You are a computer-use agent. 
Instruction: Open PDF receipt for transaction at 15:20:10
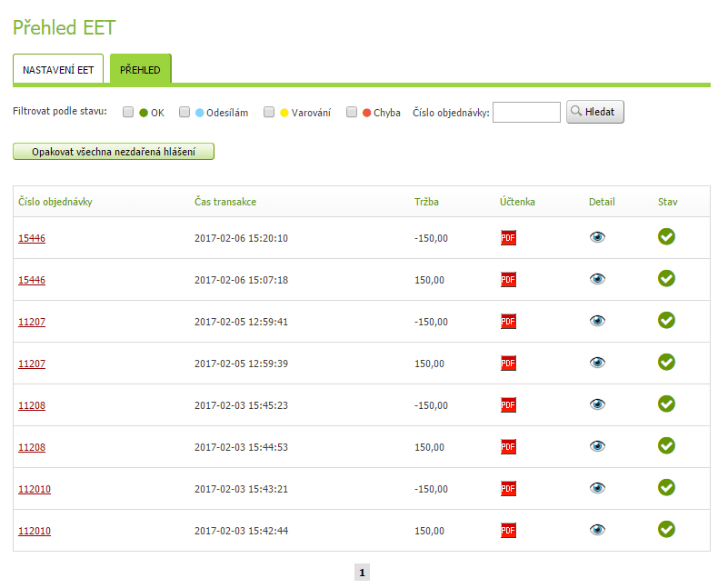(508, 238)
